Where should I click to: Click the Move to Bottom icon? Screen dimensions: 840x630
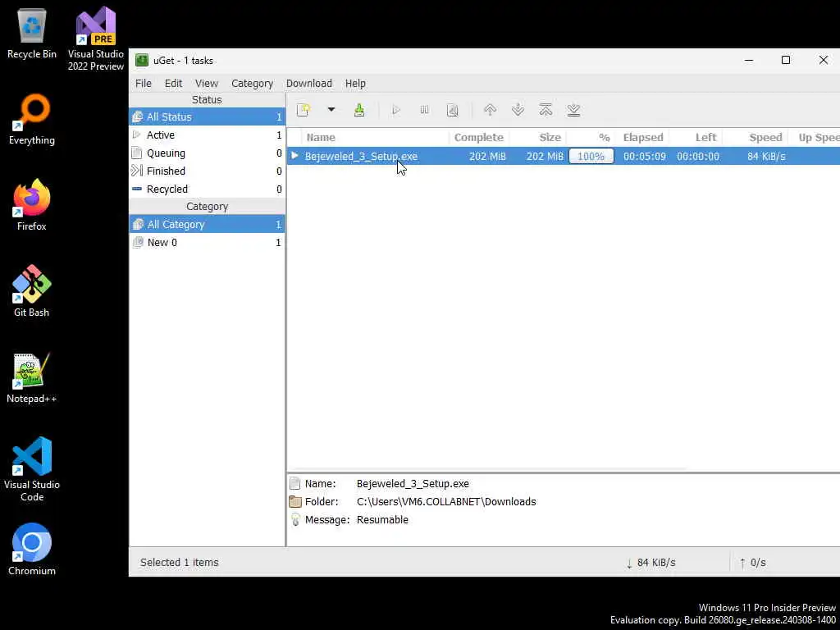coord(573,110)
